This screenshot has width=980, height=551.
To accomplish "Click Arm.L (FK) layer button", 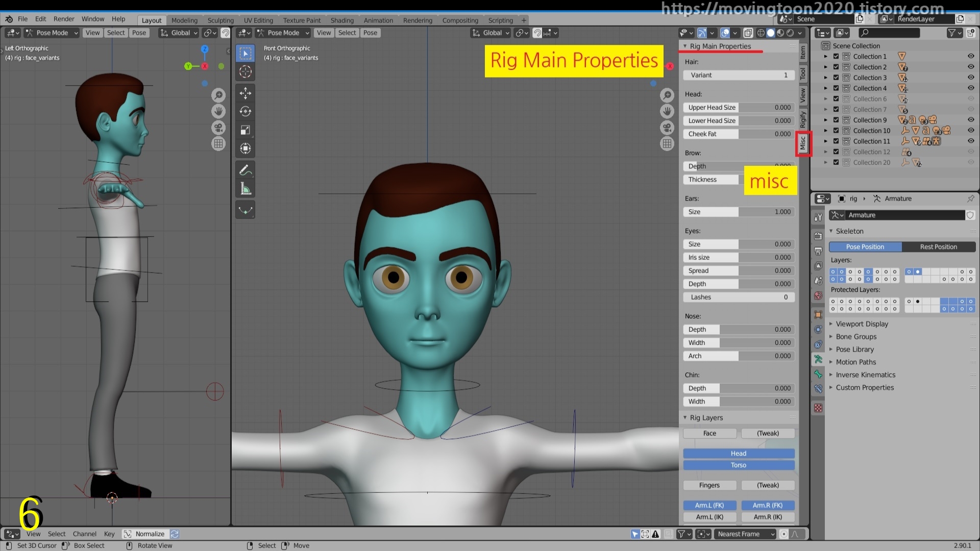I will point(709,505).
